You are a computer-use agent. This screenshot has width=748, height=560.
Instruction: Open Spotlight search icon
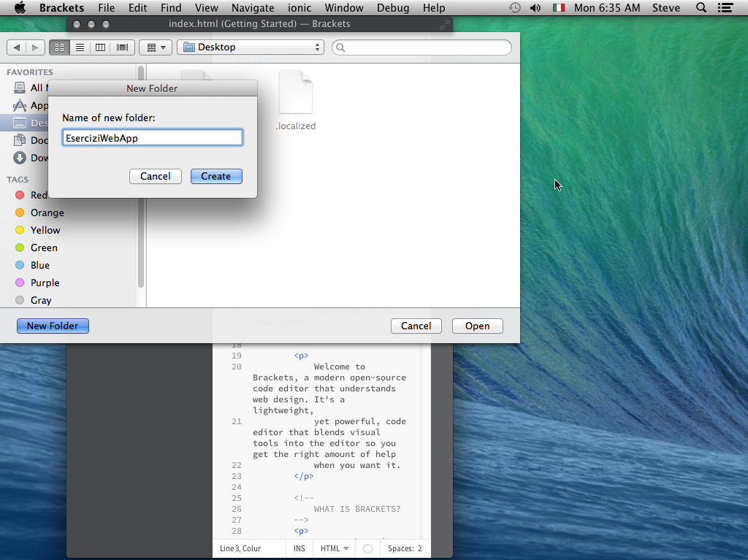click(701, 7)
